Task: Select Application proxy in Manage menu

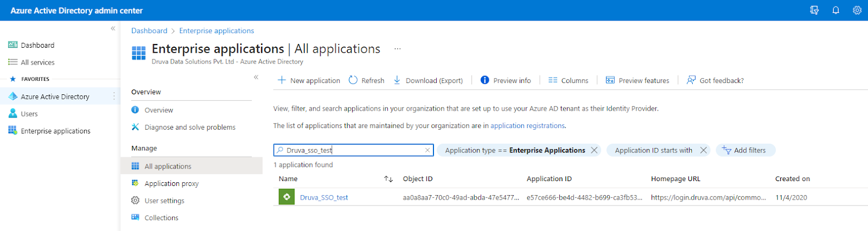Action: (171, 183)
